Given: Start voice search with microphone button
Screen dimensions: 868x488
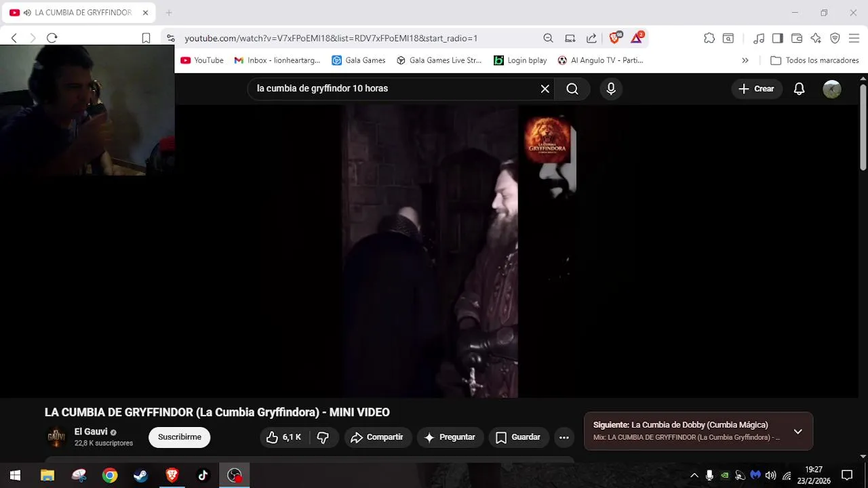Looking at the screenshot, I should 611,89.
